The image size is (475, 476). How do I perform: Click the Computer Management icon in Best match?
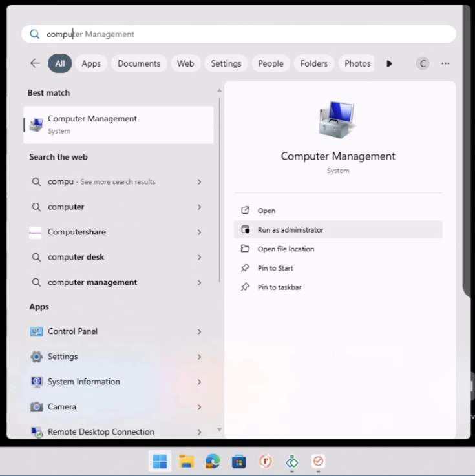point(37,125)
